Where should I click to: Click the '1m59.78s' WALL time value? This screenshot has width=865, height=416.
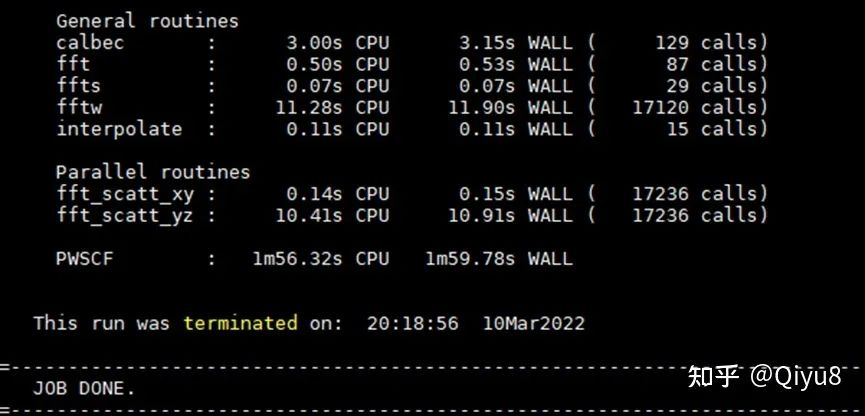[470, 259]
